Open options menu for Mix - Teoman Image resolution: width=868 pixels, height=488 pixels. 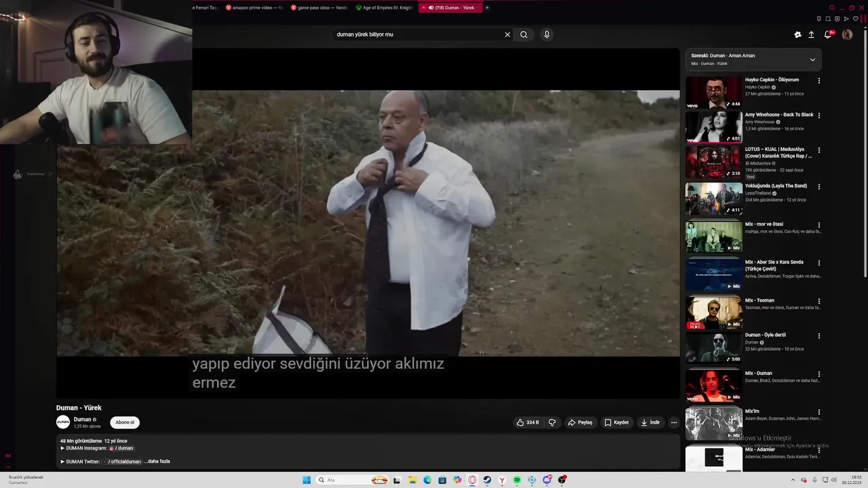[818, 302]
